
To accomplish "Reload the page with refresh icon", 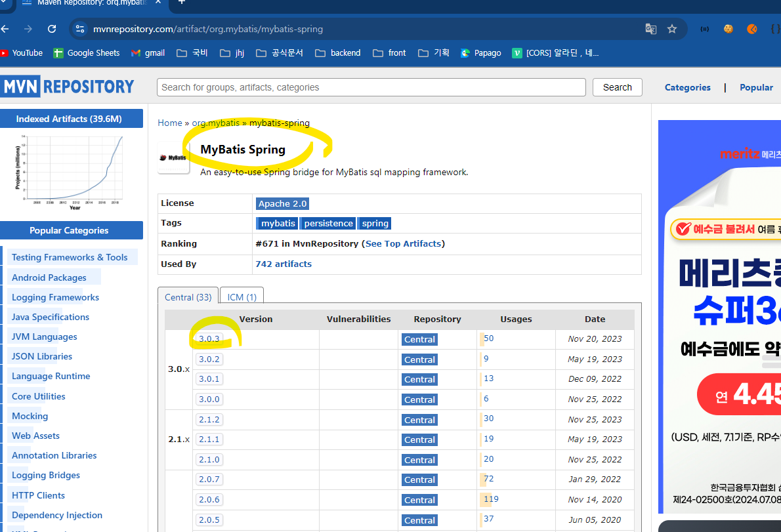I will point(52,29).
